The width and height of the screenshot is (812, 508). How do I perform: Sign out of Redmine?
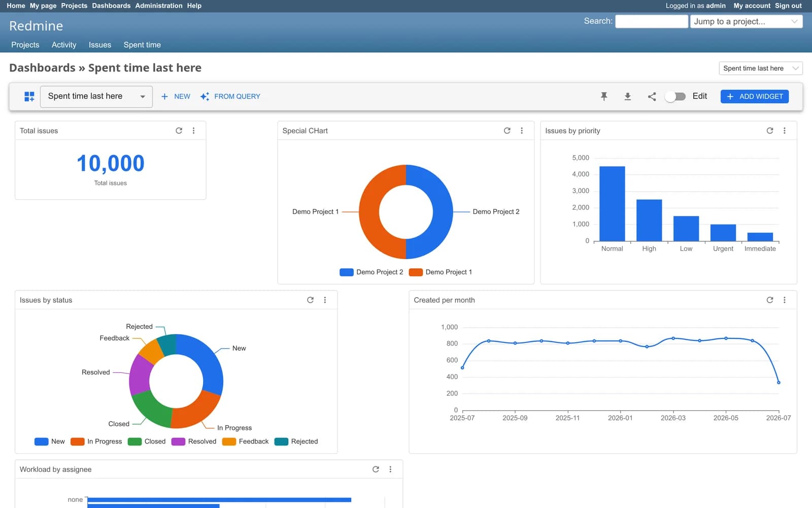point(788,6)
